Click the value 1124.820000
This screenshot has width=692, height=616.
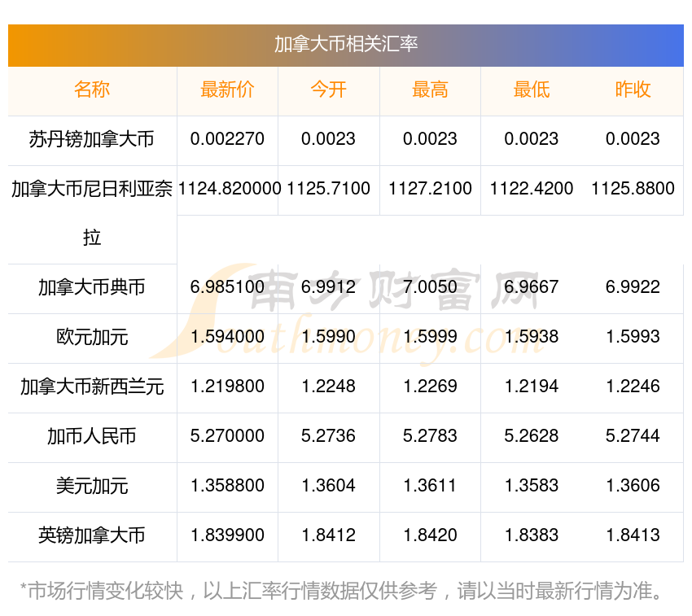(230, 189)
